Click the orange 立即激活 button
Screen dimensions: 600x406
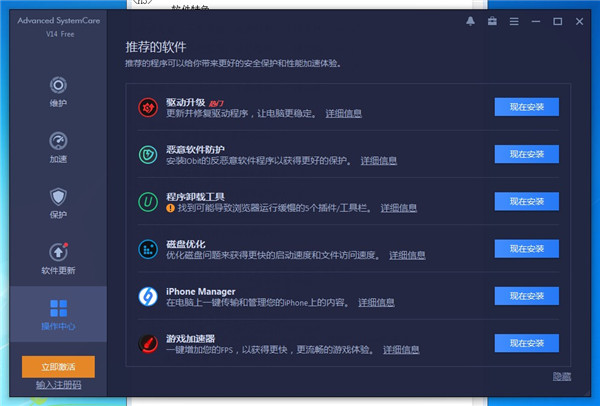pos(58,367)
